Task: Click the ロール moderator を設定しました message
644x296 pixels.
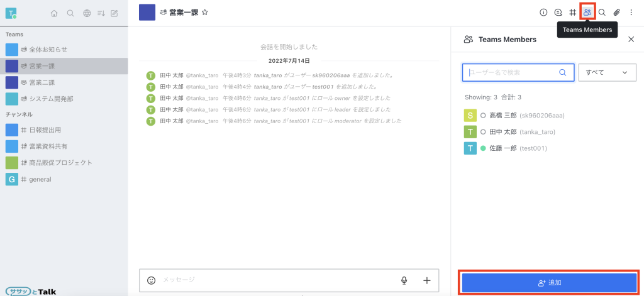Action: point(328,121)
